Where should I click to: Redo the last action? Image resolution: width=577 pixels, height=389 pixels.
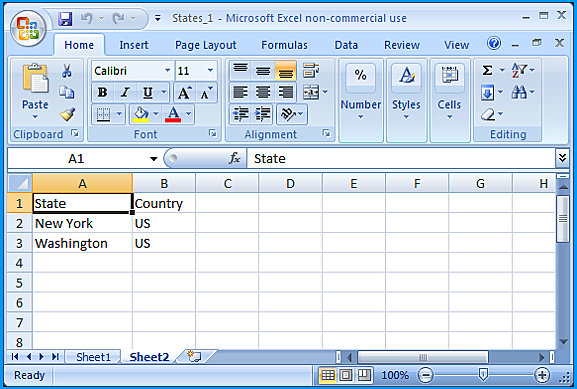[118, 18]
